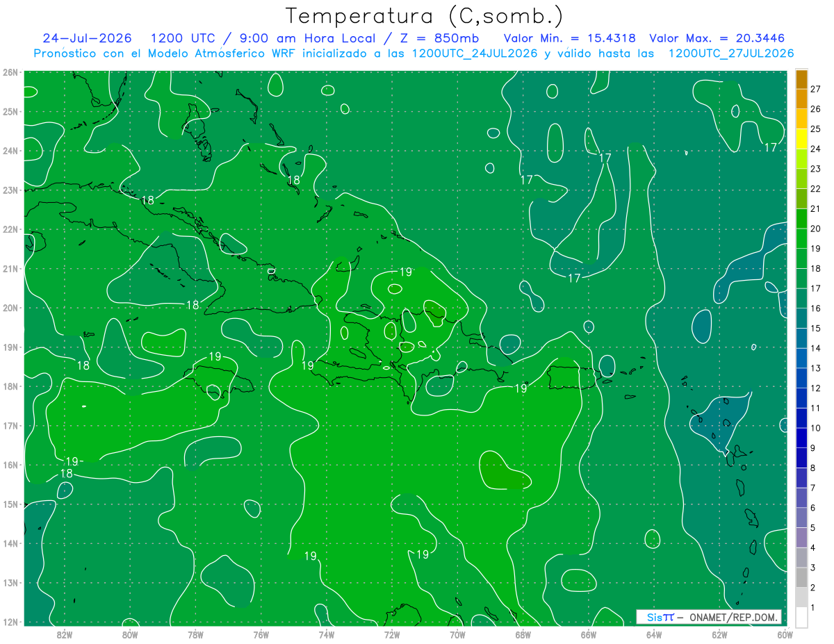Click legend value "21" on the color scale
Viewport: 834px width, 644px height.
pyautogui.click(x=816, y=208)
